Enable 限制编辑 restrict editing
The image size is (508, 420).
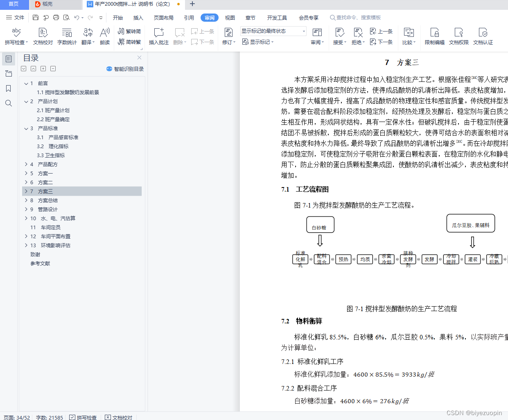(x=434, y=36)
